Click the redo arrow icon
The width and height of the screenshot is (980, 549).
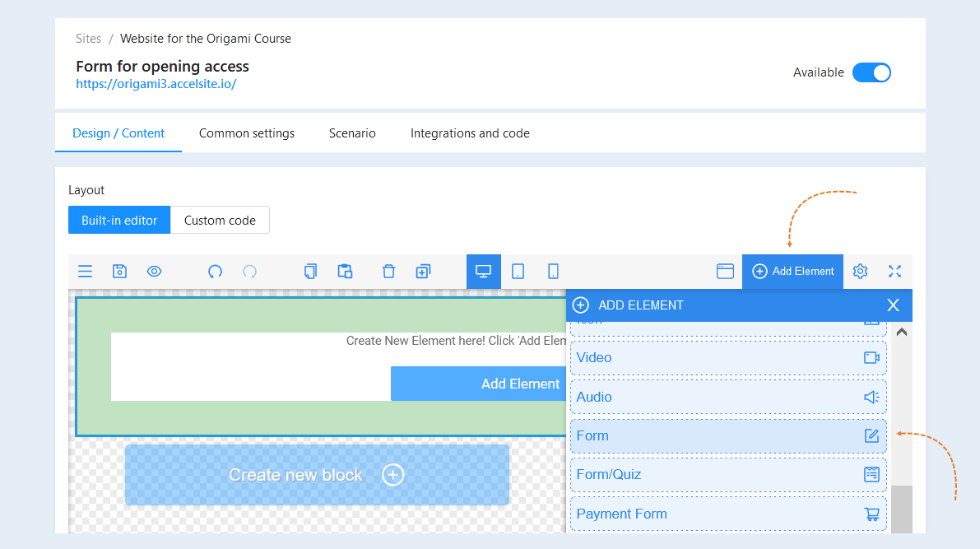pyautogui.click(x=249, y=272)
